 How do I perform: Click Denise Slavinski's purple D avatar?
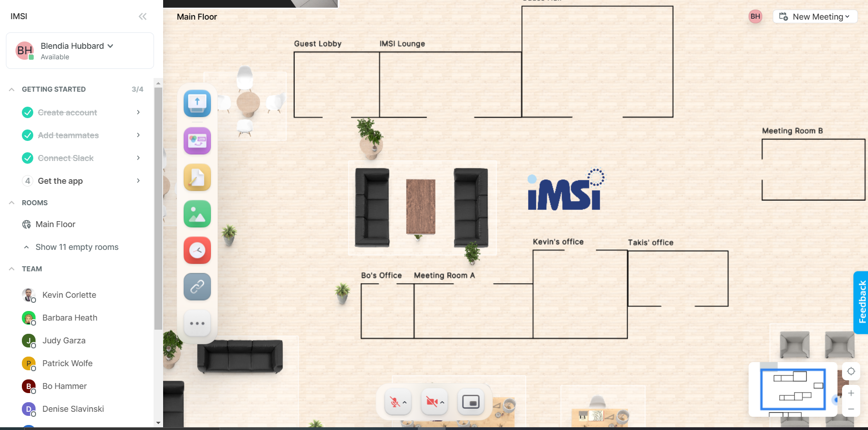coord(28,409)
